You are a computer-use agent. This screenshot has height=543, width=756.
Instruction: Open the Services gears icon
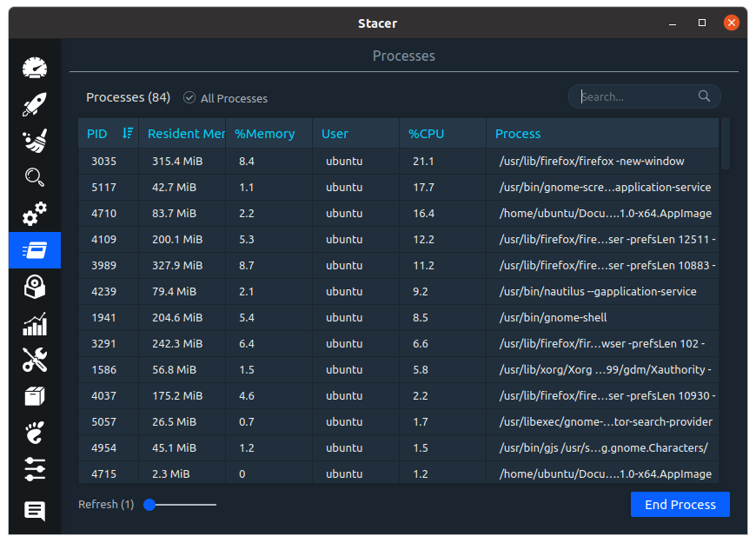coord(35,214)
